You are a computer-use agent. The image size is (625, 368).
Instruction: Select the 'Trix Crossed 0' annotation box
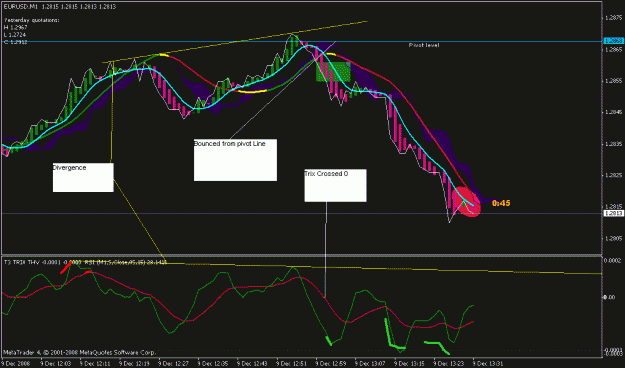pos(335,185)
